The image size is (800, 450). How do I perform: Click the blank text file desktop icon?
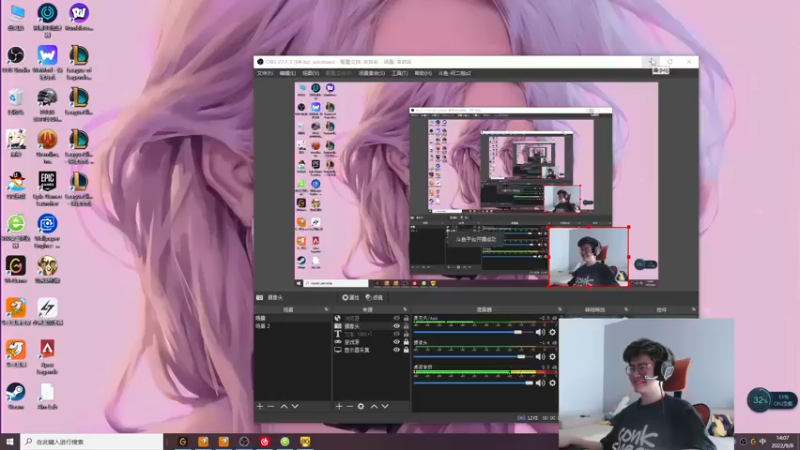(x=47, y=396)
